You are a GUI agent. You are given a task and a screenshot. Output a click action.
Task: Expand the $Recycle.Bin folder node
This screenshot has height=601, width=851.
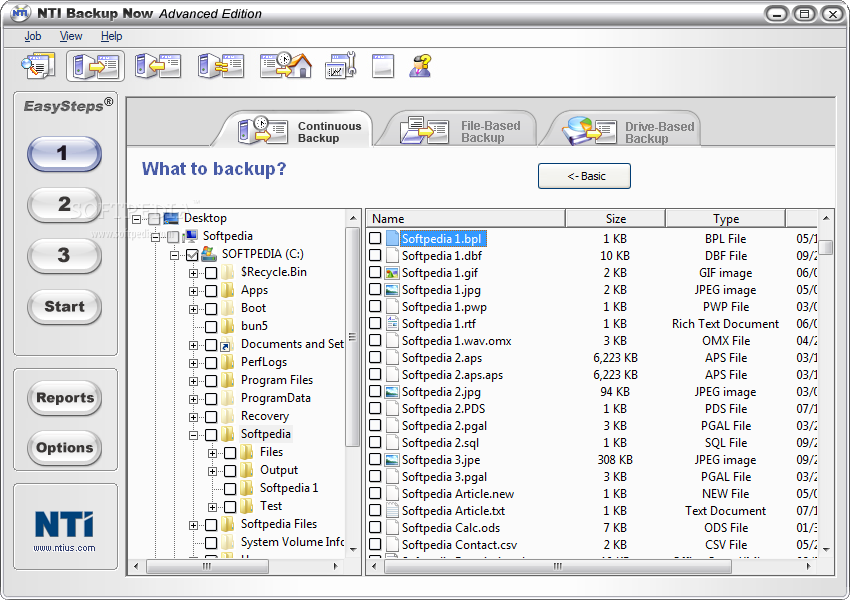pyautogui.click(x=193, y=273)
